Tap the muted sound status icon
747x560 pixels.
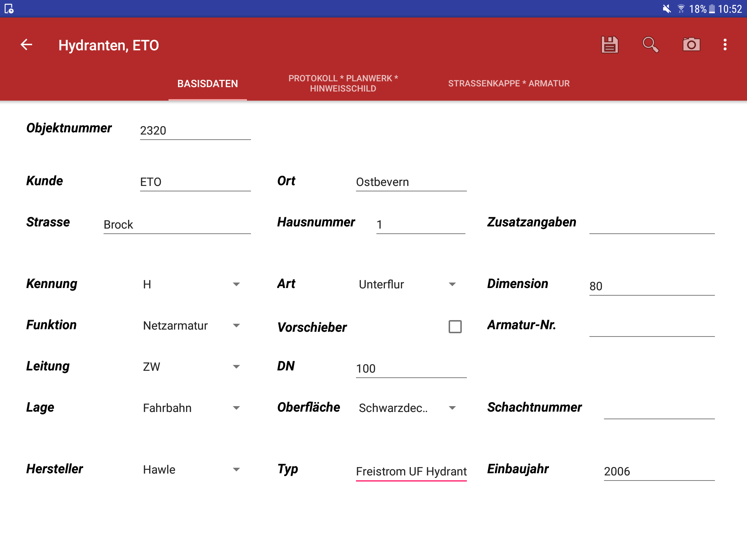(x=667, y=9)
